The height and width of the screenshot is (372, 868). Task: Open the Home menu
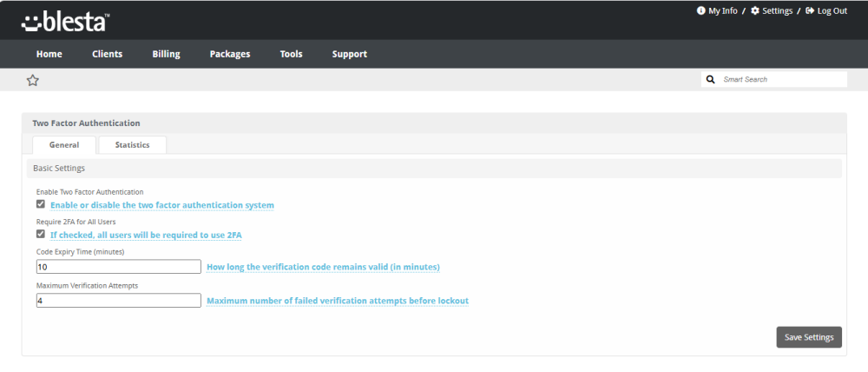pos(49,54)
